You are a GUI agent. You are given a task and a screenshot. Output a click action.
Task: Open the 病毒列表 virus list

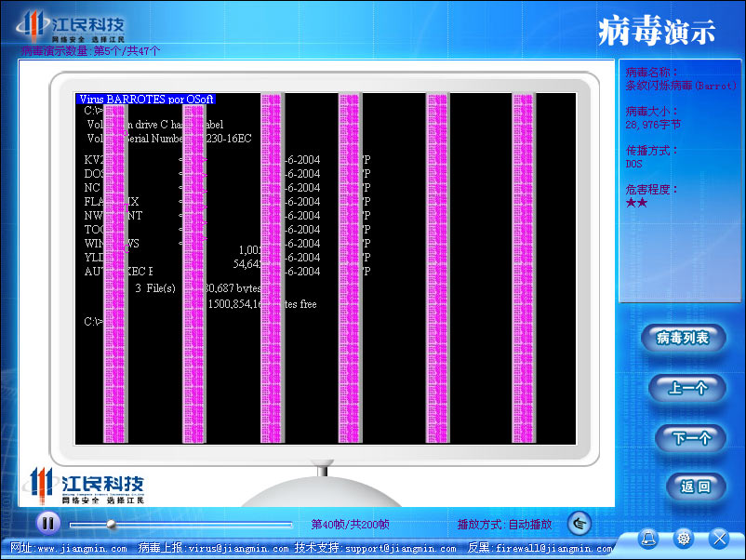pyautogui.click(x=683, y=338)
